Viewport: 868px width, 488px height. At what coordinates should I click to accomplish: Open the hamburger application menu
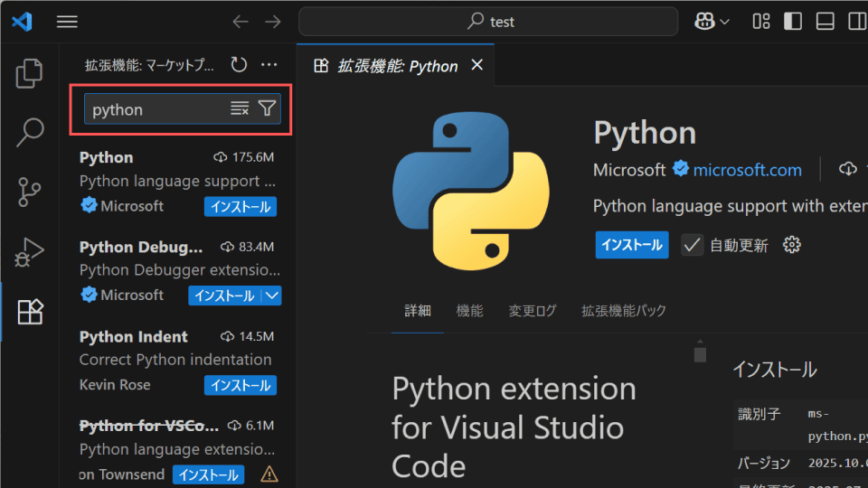point(67,22)
